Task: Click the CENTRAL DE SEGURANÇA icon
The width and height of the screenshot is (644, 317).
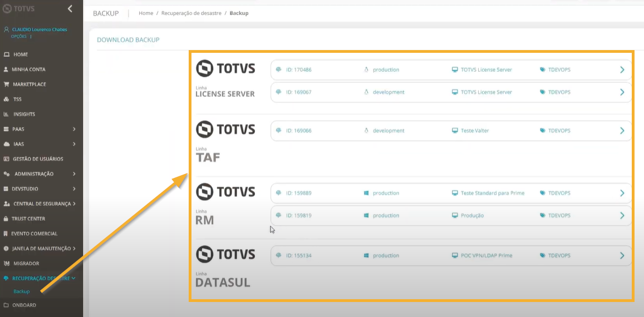Action: point(6,204)
